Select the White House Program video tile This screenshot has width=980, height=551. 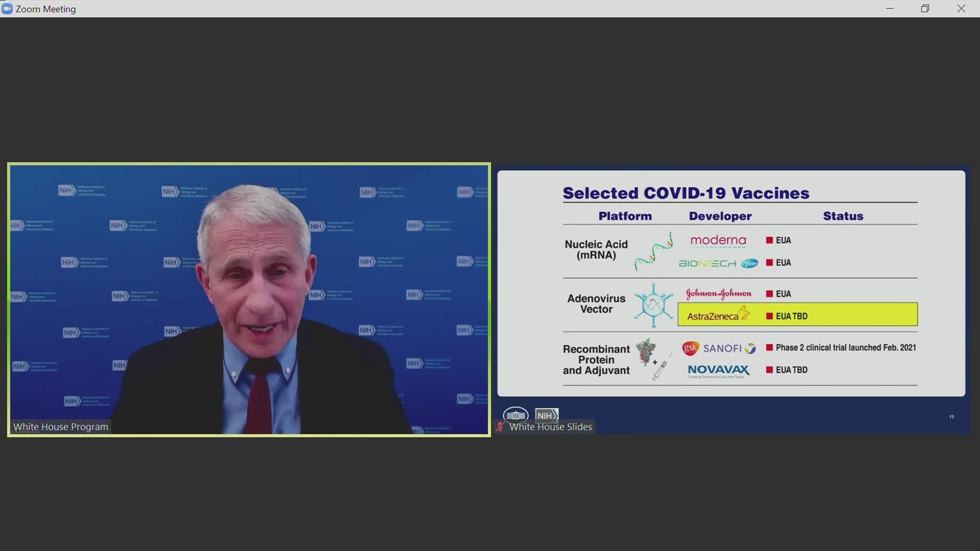point(249,299)
